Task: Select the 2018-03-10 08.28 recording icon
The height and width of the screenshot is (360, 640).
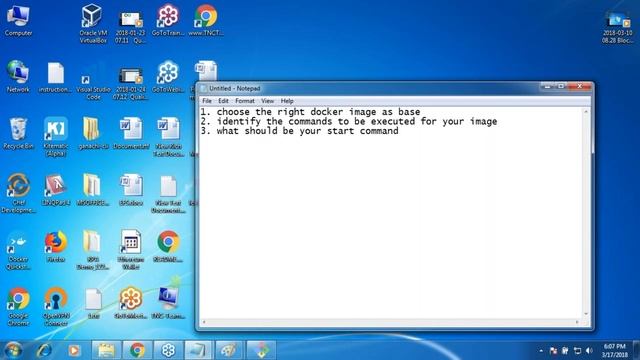Action: tap(617, 27)
